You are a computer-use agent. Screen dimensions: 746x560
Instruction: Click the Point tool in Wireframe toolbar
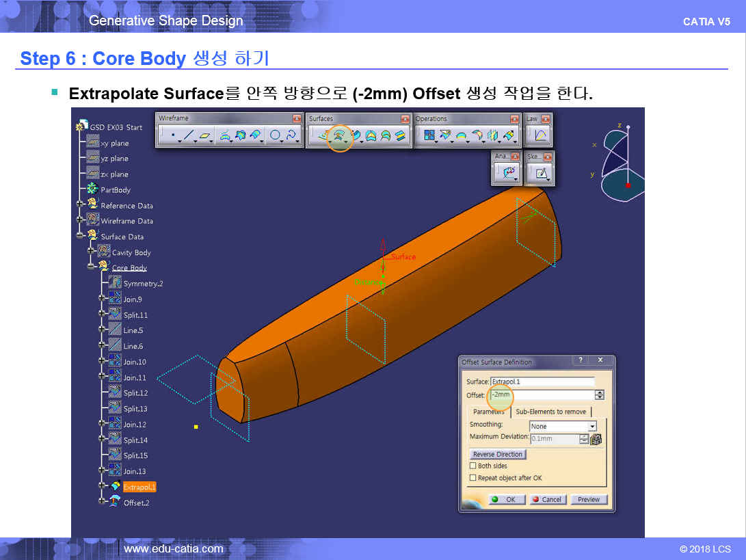pos(172,136)
